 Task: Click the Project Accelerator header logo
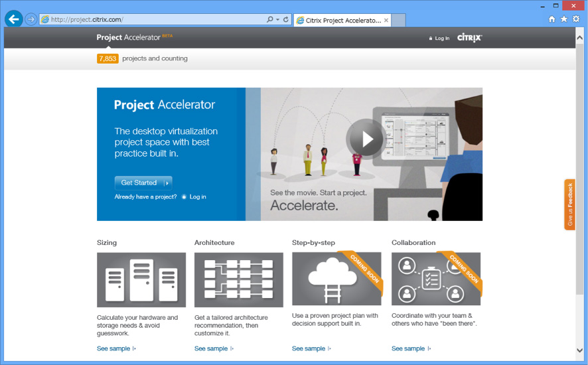point(134,37)
